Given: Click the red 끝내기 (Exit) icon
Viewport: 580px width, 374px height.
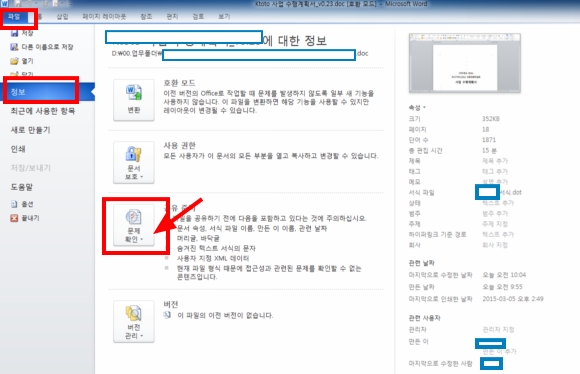Looking at the screenshot, I should click(x=14, y=218).
